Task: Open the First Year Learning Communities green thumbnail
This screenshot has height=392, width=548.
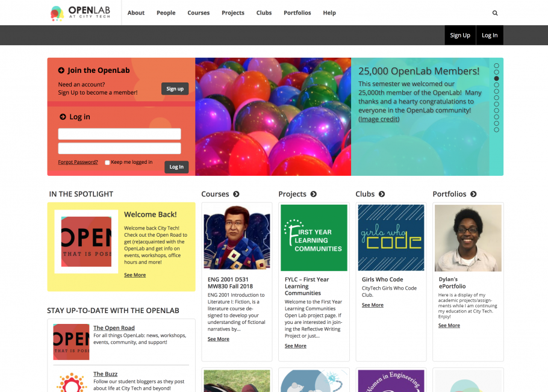Action: point(314,238)
